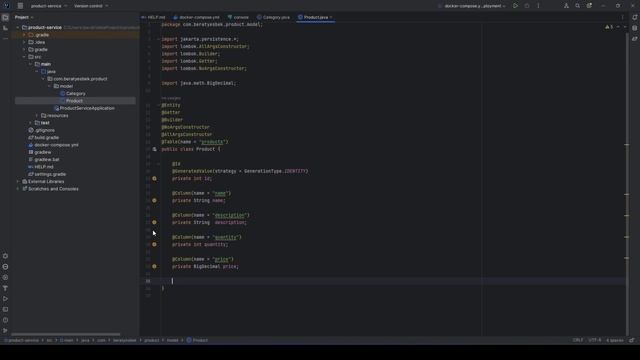Open ProductServiceApplication in the tree
The image size is (640, 360).
pos(84,109)
